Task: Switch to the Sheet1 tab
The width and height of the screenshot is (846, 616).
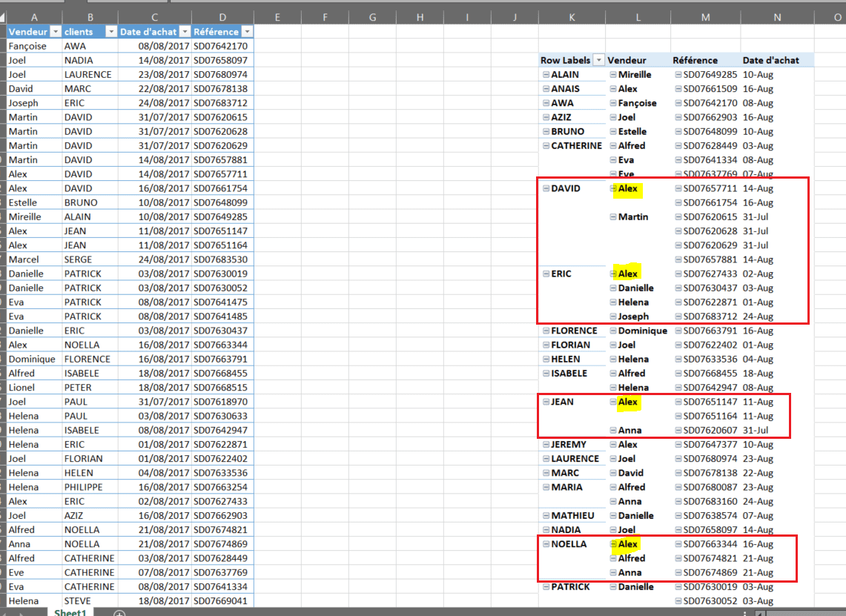Action: (x=70, y=612)
